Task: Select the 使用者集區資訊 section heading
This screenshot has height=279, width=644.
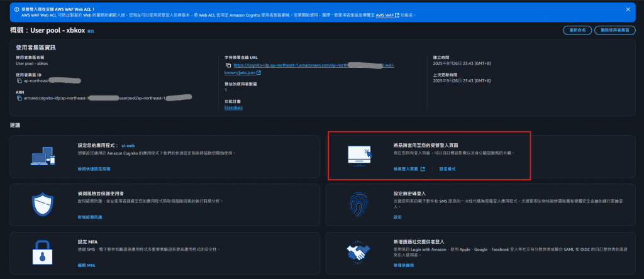Action: point(36,48)
